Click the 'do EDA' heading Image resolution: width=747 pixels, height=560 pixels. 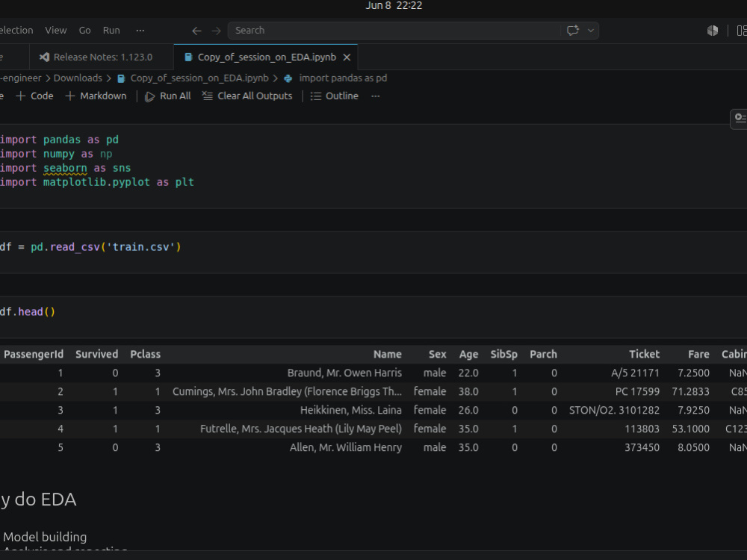pyautogui.click(x=46, y=500)
